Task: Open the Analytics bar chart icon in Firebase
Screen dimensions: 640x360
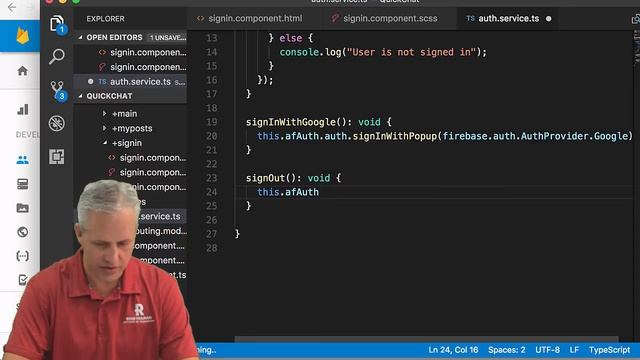Action: pos(23,109)
